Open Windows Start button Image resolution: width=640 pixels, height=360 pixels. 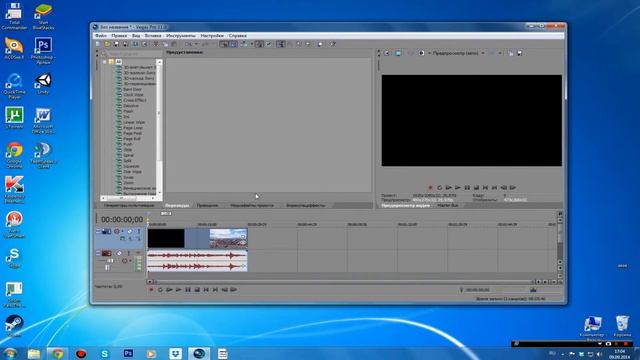point(10,353)
